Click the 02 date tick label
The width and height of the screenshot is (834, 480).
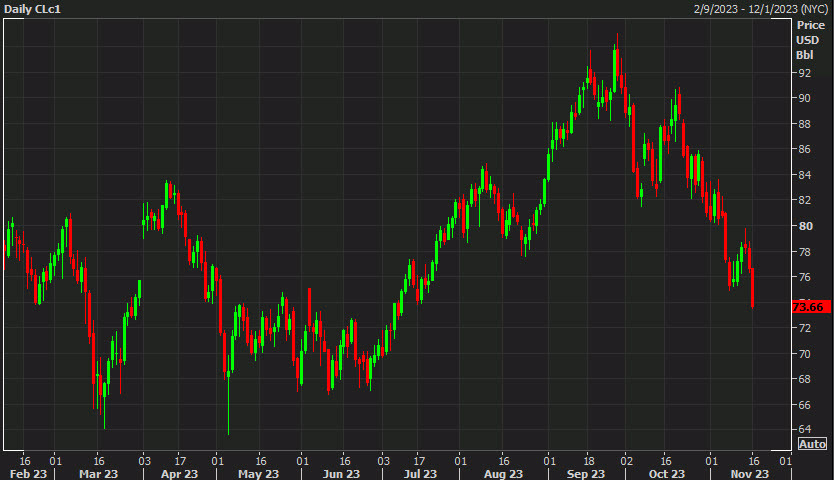point(627,461)
